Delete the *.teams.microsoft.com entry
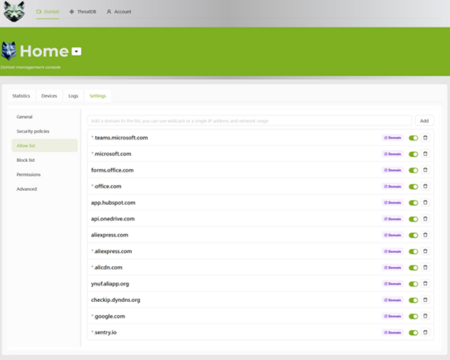 (425, 138)
